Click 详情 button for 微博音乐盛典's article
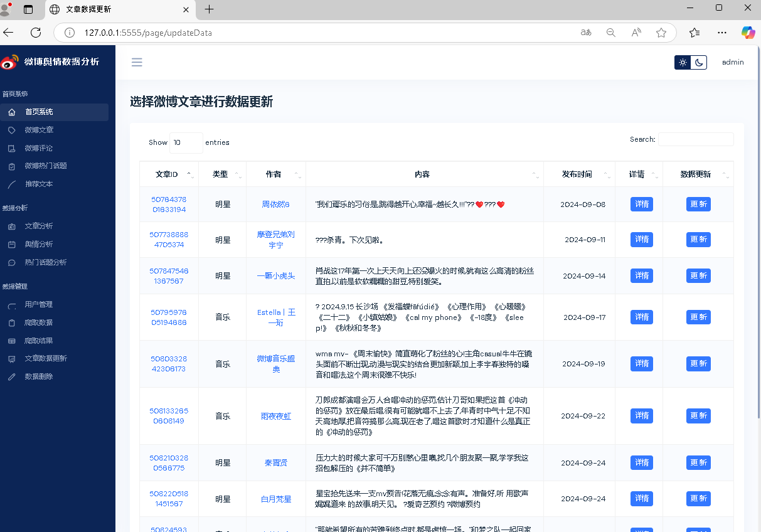761x532 pixels. (x=642, y=363)
